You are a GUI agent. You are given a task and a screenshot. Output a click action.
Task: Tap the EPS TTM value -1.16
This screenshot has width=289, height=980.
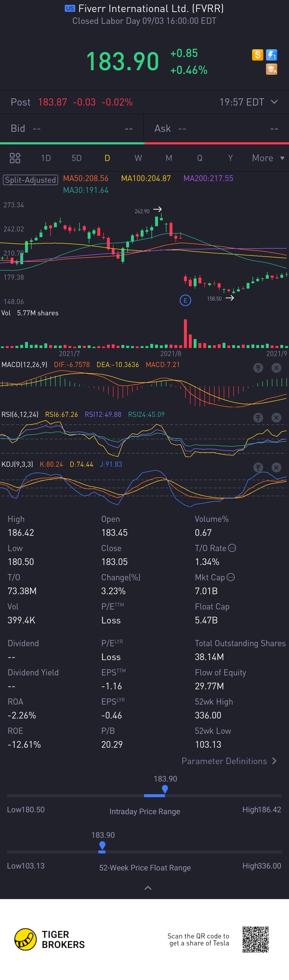(x=112, y=686)
